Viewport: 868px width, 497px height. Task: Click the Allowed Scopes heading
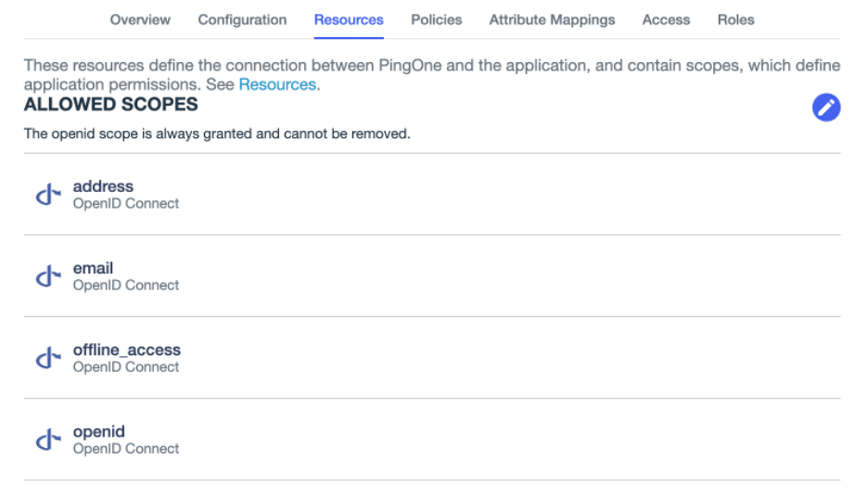(110, 105)
